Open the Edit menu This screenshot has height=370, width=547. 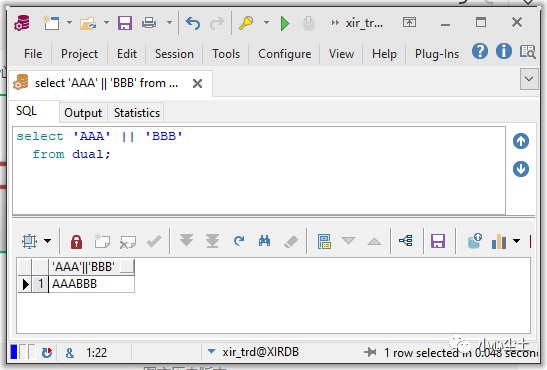[127, 54]
